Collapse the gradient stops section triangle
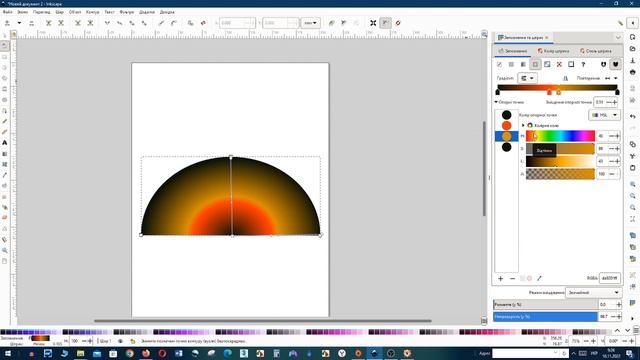Screen dimensions: 640x360 [x=496, y=102]
